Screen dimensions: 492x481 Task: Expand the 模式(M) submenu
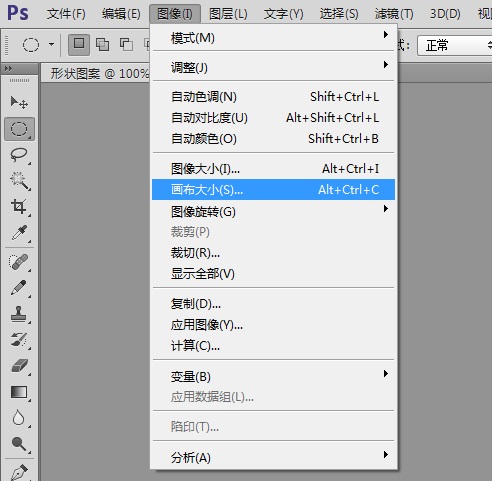tap(273, 38)
